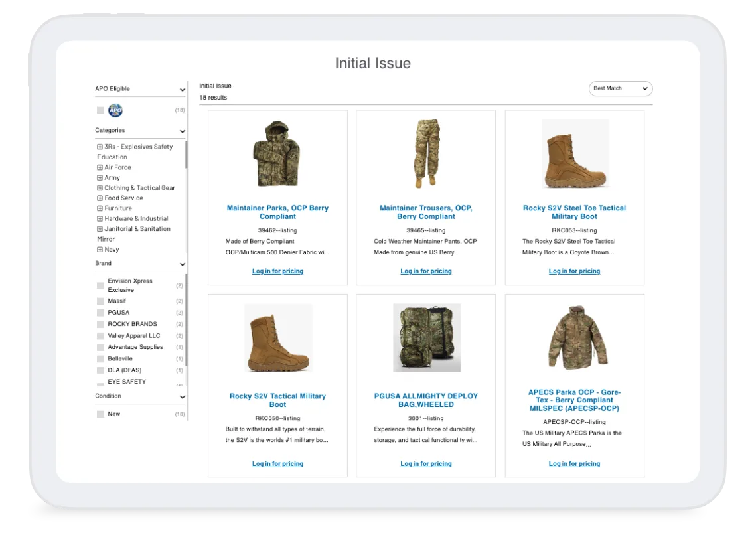This screenshot has height=533, width=756.
Task: Collapse the Categories filter chevron
Action: (x=183, y=131)
